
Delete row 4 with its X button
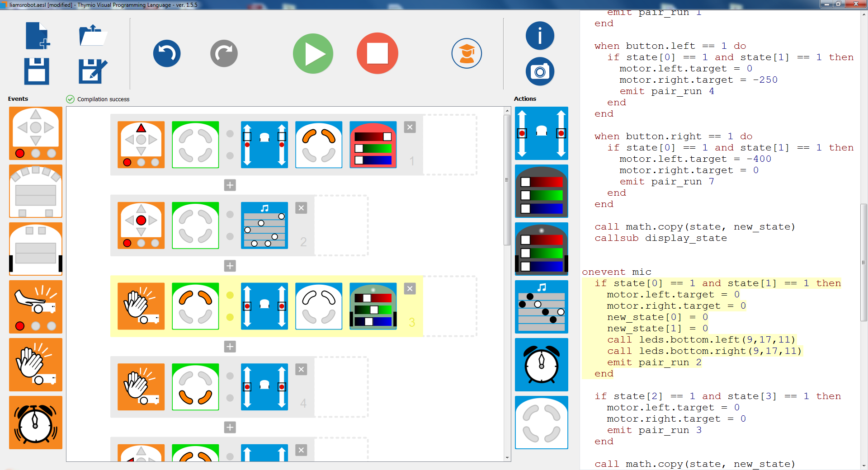coord(301,370)
